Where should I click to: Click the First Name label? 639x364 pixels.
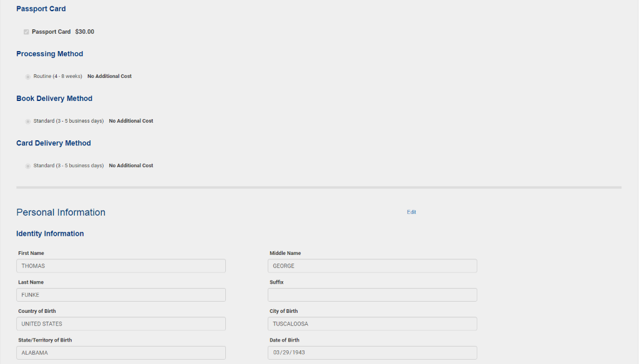click(x=31, y=253)
